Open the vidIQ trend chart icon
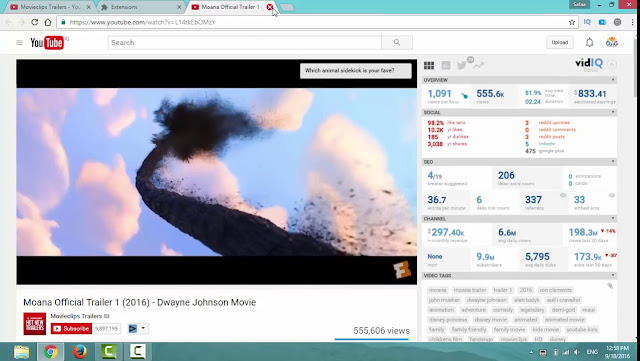 click(x=478, y=65)
